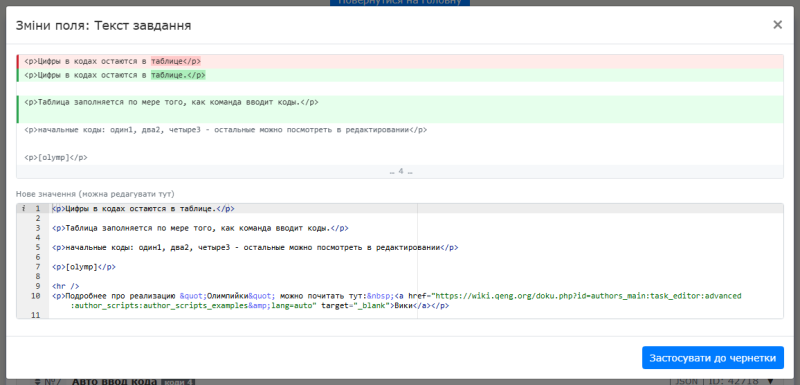The height and width of the screenshot is (385, 800).
Task: Click the JSON link behind the dialog
Action: (x=686, y=381)
